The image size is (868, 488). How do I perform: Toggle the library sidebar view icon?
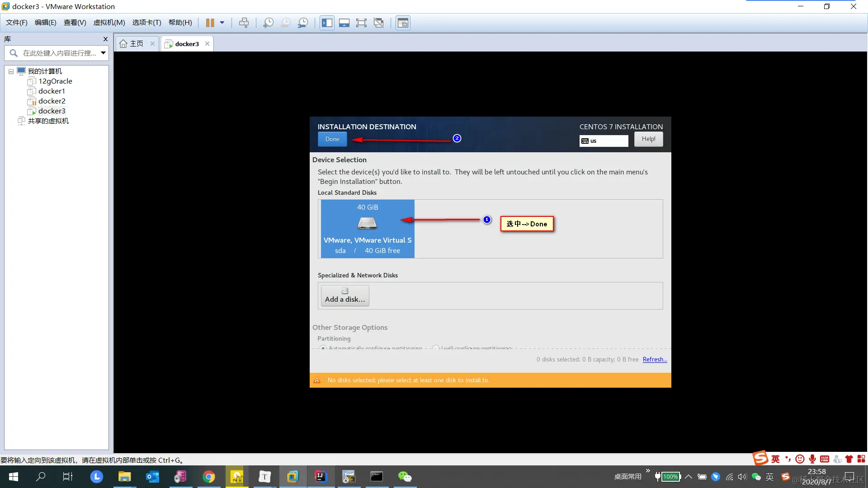327,23
